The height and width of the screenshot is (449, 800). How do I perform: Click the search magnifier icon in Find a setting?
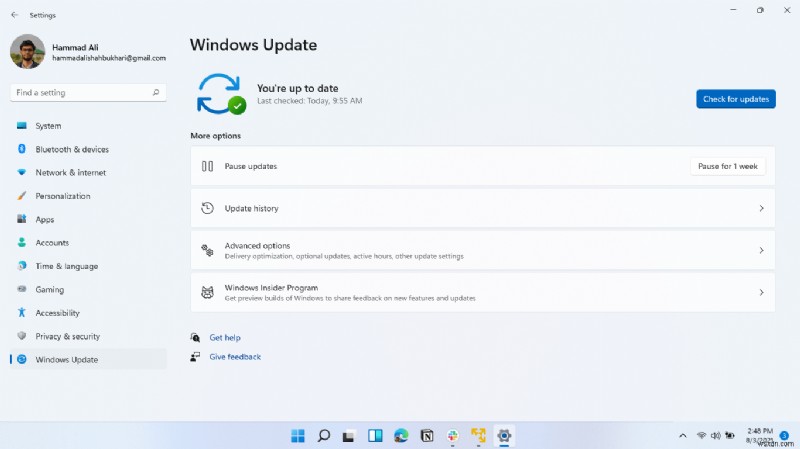[x=156, y=92]
